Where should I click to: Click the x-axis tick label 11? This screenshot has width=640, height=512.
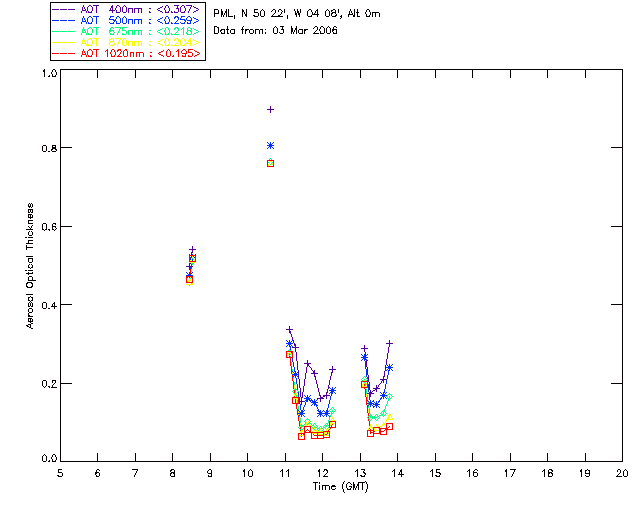[285, 474]
